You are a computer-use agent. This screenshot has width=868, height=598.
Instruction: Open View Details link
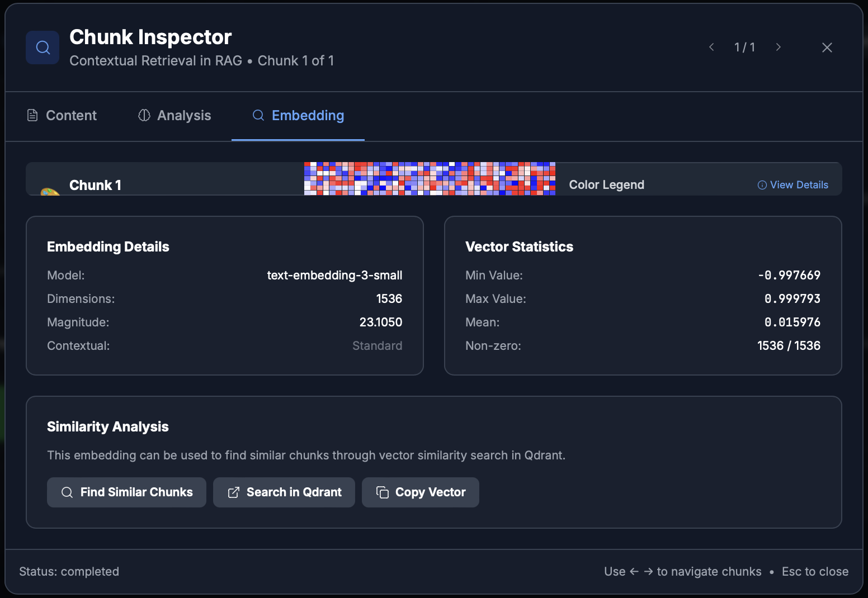[x=792, y=185]
